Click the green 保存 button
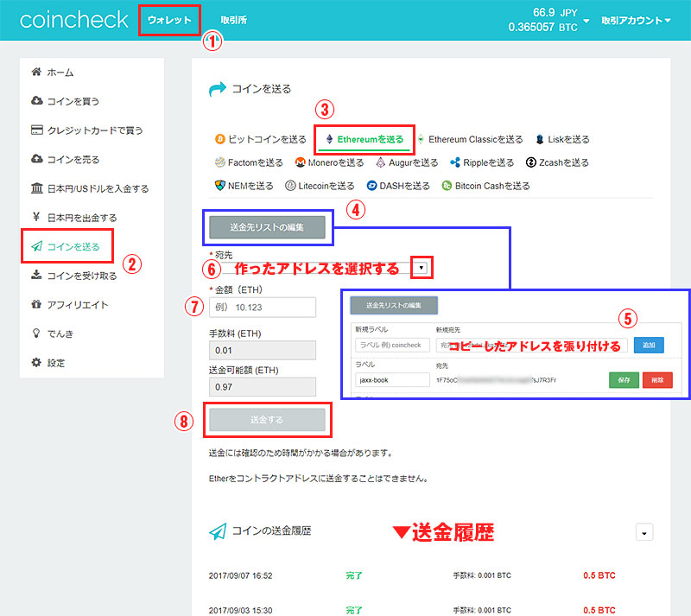Viewport: 691px width, 616px height. pos(624,380)
